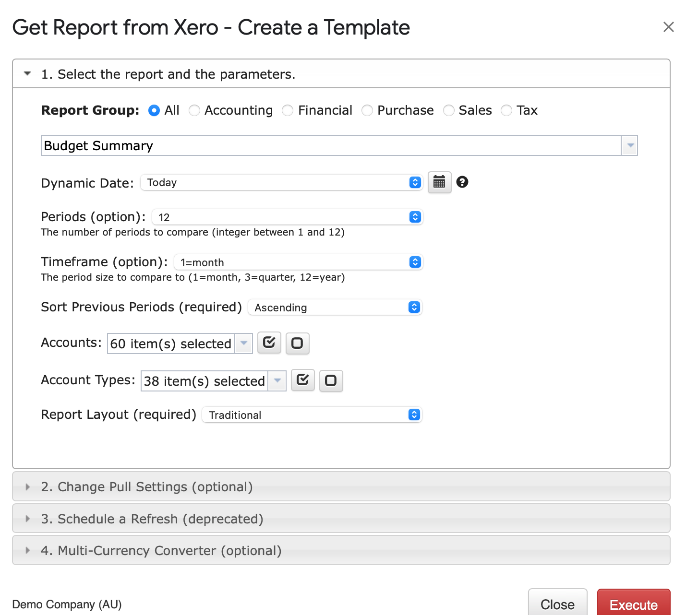Click the Budget Summary report name field
The height and width of the screenshot is (616, 674).
point(331,145)
